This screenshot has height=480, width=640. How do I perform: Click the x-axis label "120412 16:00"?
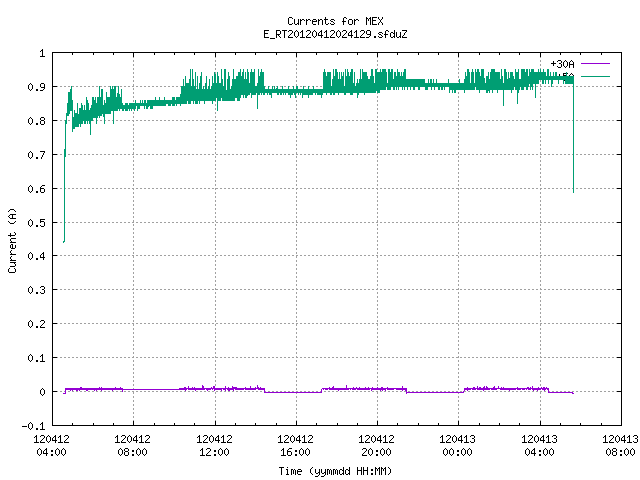[295, 445]
